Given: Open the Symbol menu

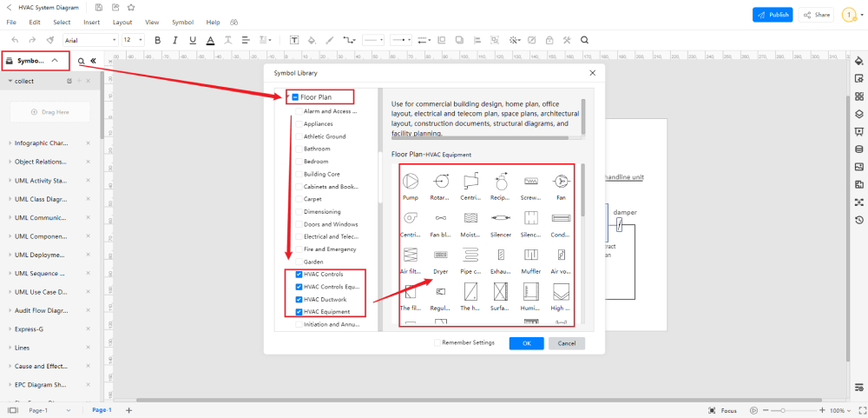Looking at the screenshot, I should 182,23.
